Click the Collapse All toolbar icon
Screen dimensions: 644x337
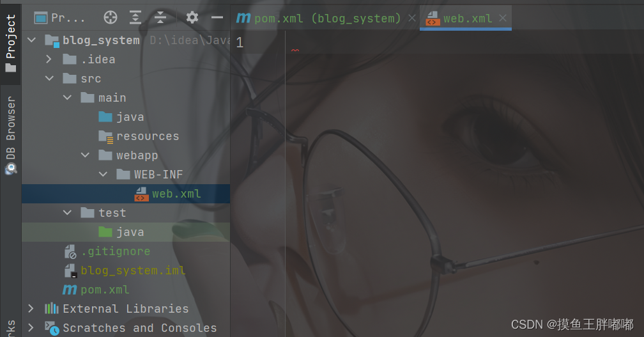pyautogui.click(x=160, y=17)
